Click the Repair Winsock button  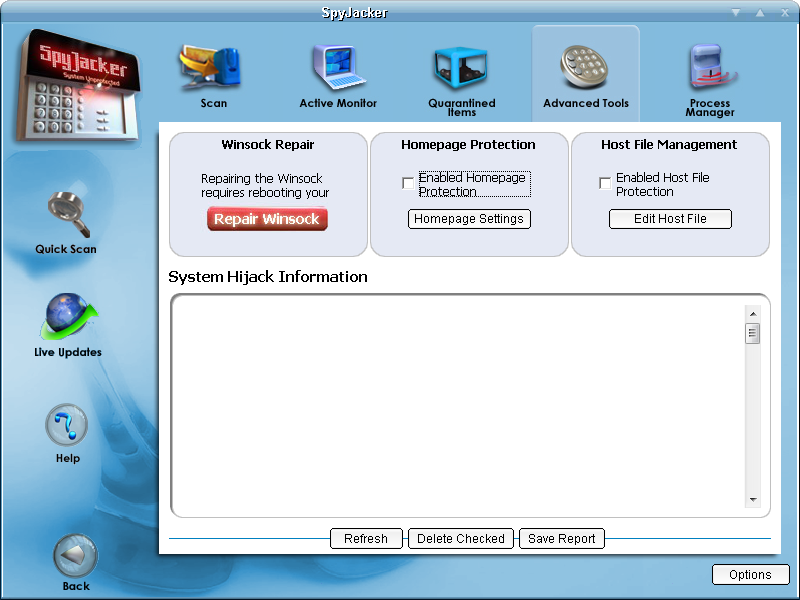(267, 219)
